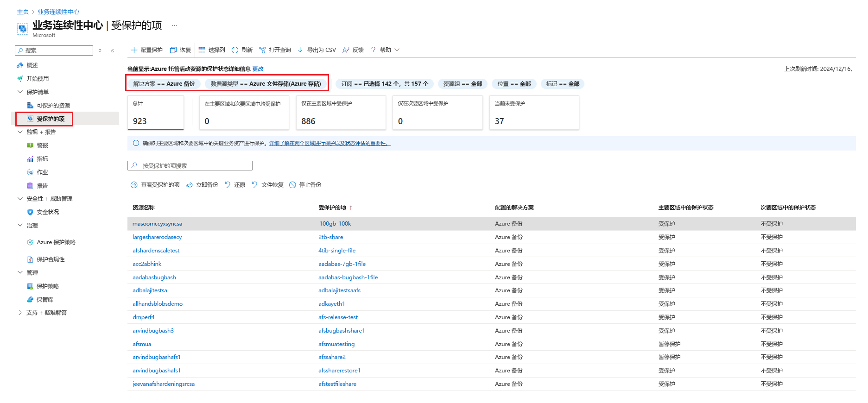Select the 仅在主要区域中受保护 886 card
Viewport: 868px width, 403px height.
click(x=341, y=113)
